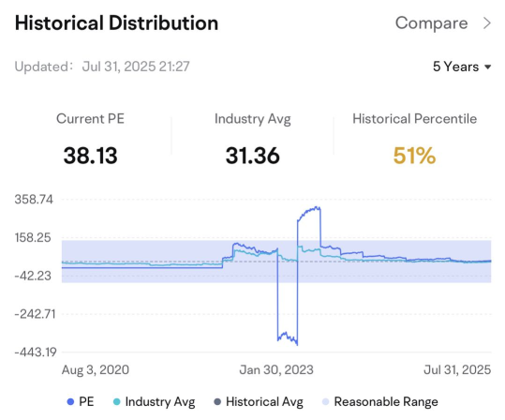Click the gray Historical Avg legend dot
This screenshot has width=505, height=420.
[217, 402]
